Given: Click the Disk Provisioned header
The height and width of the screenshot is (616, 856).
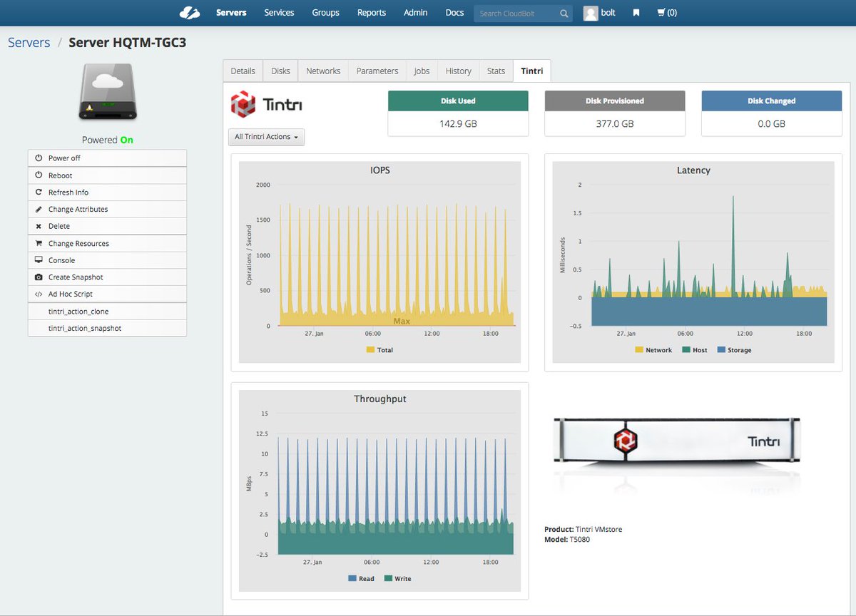Looking at the screenshot, I should click(614, 101).
